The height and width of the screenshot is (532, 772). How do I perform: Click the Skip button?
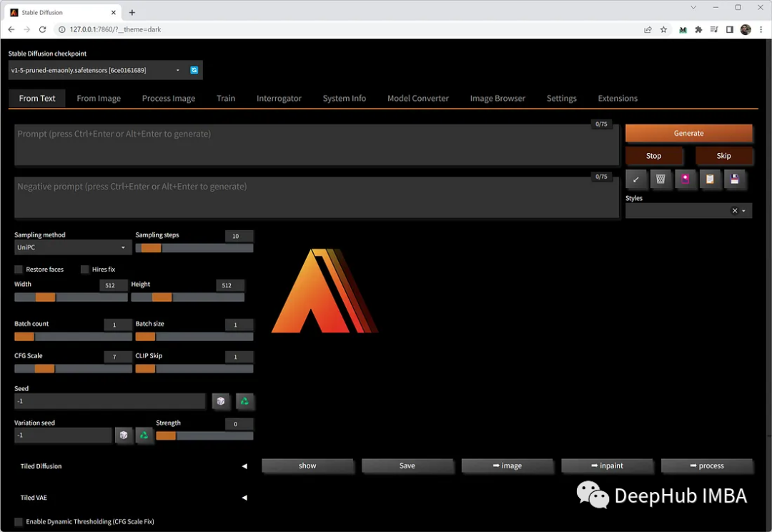point(723,156)
